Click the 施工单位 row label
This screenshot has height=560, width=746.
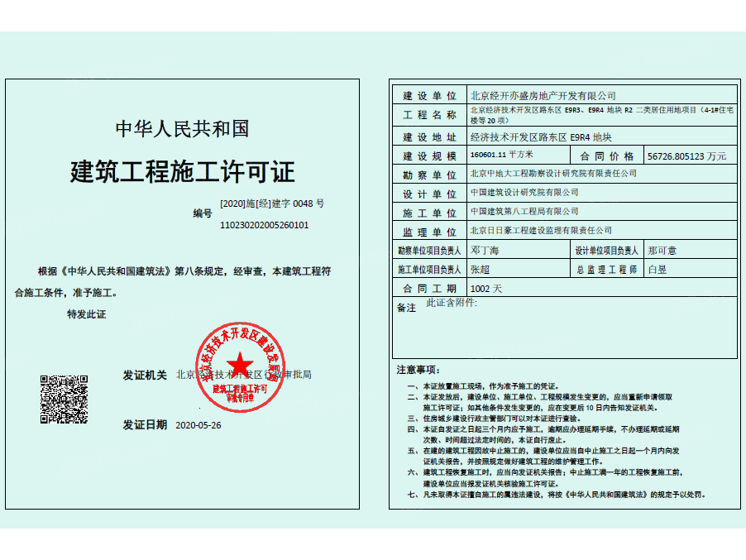tap(429, 213)
